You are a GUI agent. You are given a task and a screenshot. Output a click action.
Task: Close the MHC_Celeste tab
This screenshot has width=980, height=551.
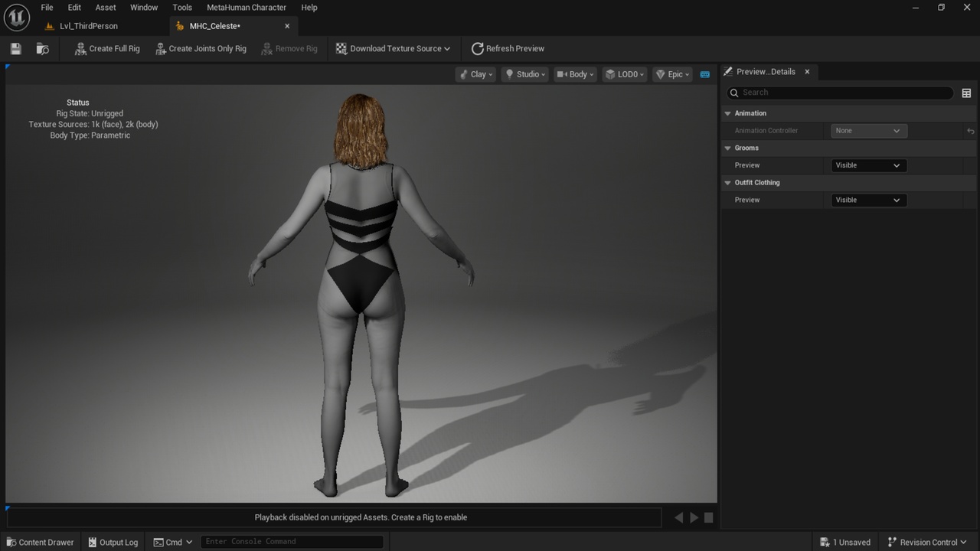pyautogui.click(x=287, y=26)
